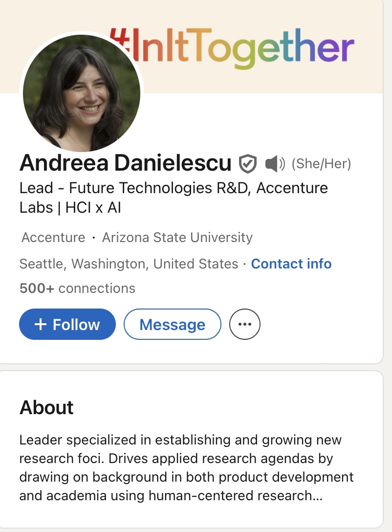View the 500+ connections link

(77, 288)
